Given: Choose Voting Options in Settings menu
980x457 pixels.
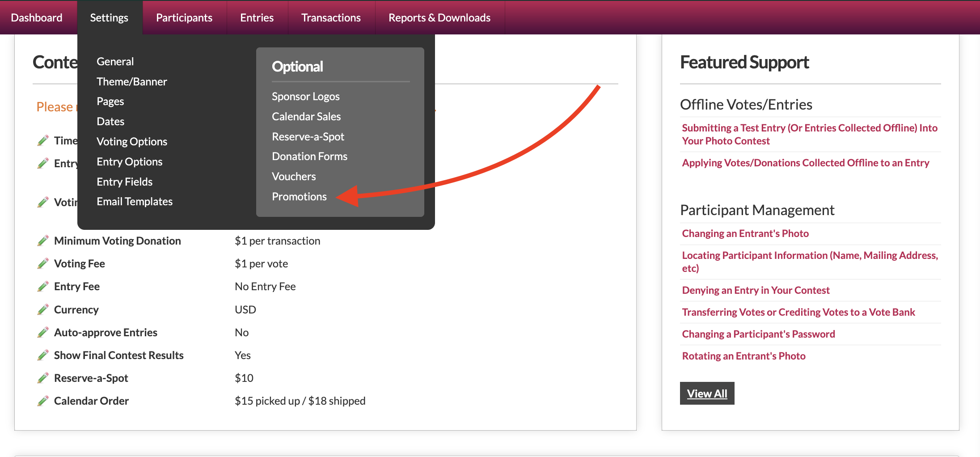Looking at the screenshot, I should [x=132, y=142].
